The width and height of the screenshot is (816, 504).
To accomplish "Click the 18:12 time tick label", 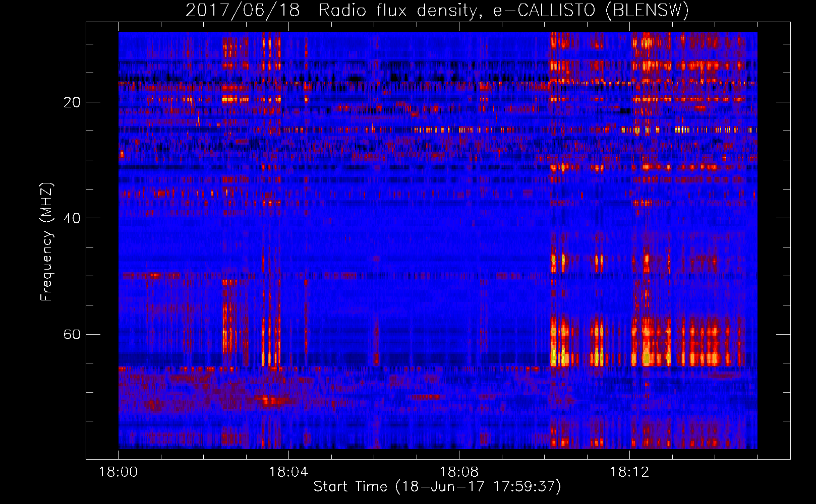I will tap(629, 472).
